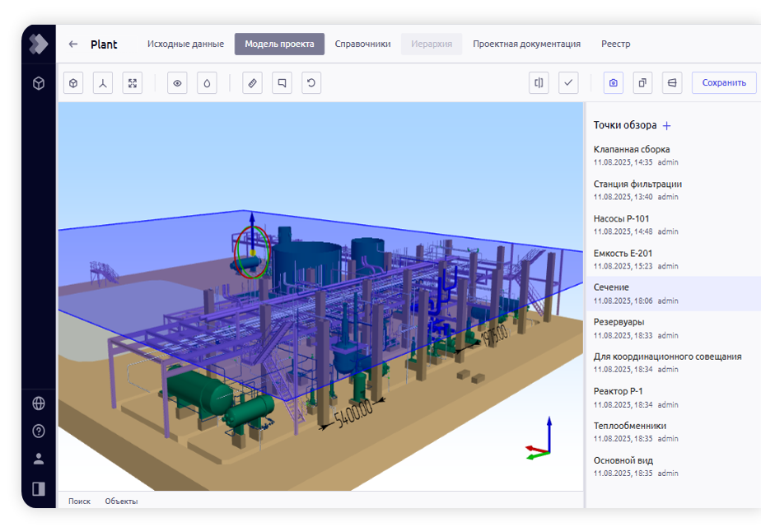Click the app logo in the sidebar
This screenshot has height=532, width=761.
tap(39, 44)
